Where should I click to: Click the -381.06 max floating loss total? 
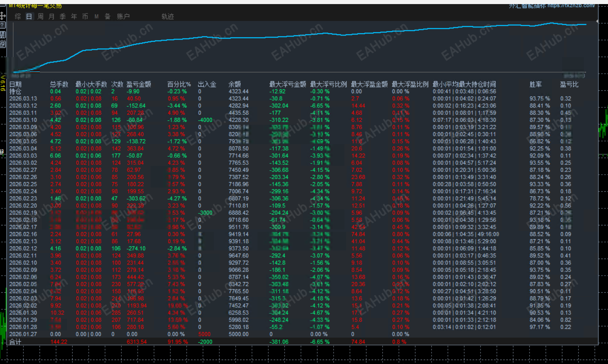[x=279, y=342]
